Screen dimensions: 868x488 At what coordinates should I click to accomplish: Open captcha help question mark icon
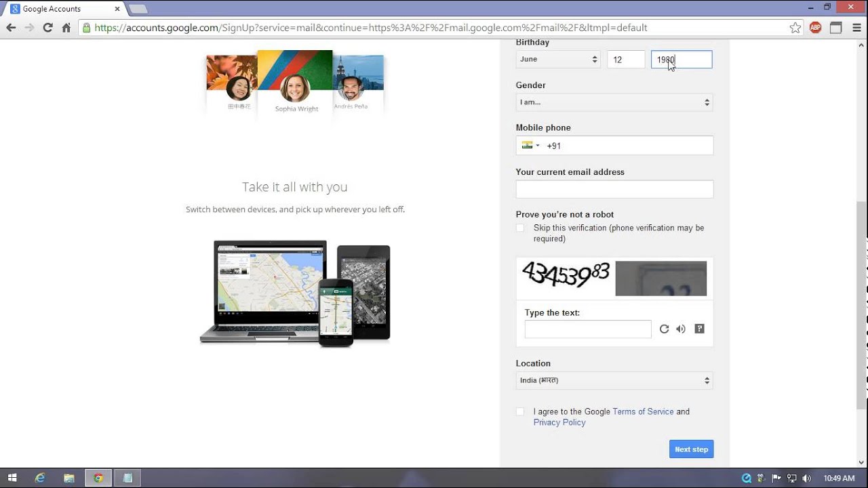[x=699, y=329]
